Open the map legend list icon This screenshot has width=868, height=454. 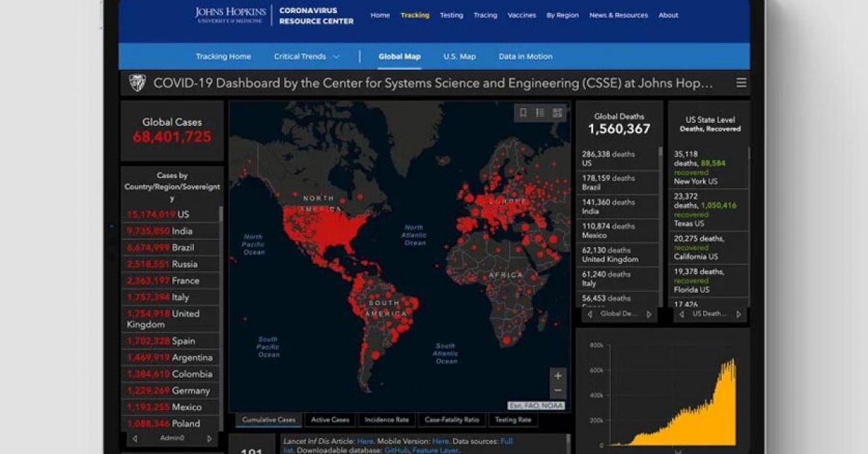coord(540,113)
